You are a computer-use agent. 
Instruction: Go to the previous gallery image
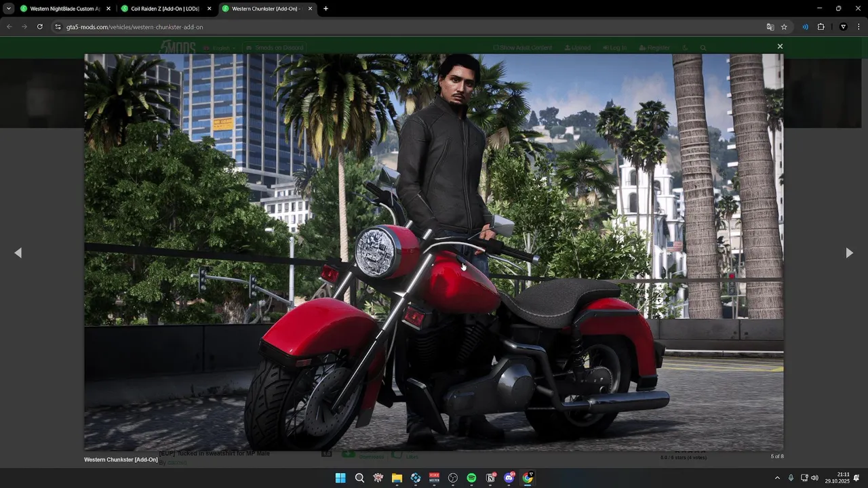18,253
